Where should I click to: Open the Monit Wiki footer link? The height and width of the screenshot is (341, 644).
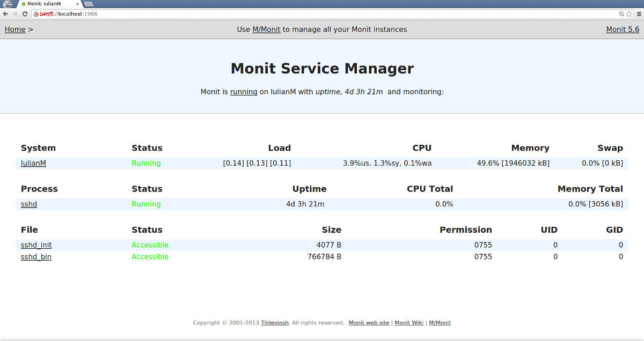(409, 323)
